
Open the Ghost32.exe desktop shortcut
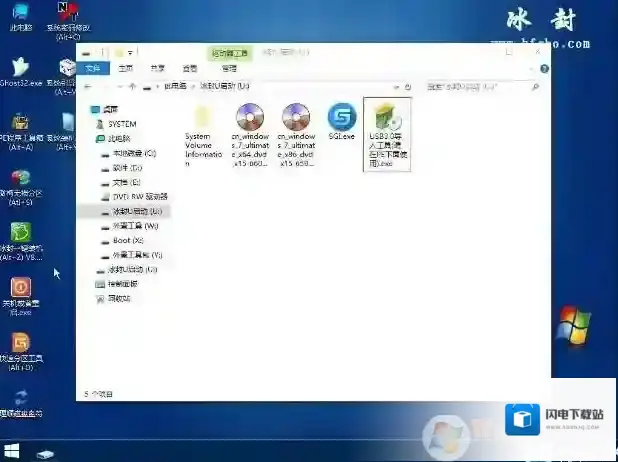tap(19, 71)
